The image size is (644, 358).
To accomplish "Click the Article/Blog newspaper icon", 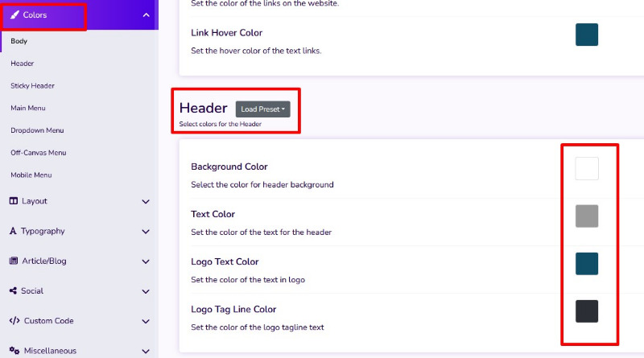I will pos(14,261).
